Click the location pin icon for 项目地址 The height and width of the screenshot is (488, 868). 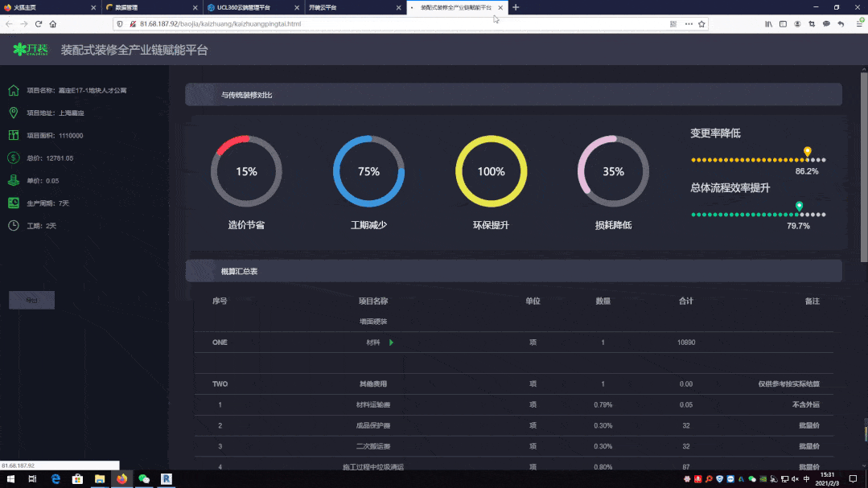(13, 113)
